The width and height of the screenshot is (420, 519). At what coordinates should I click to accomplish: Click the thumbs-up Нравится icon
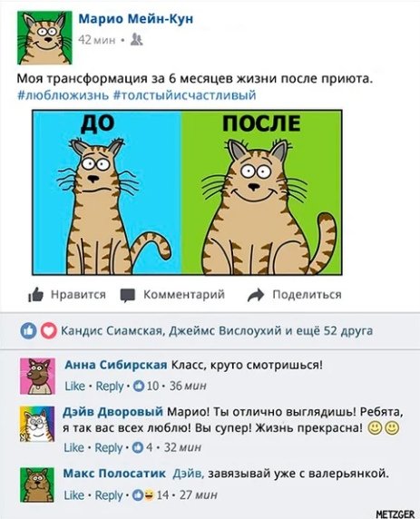(x=35, y=294)
